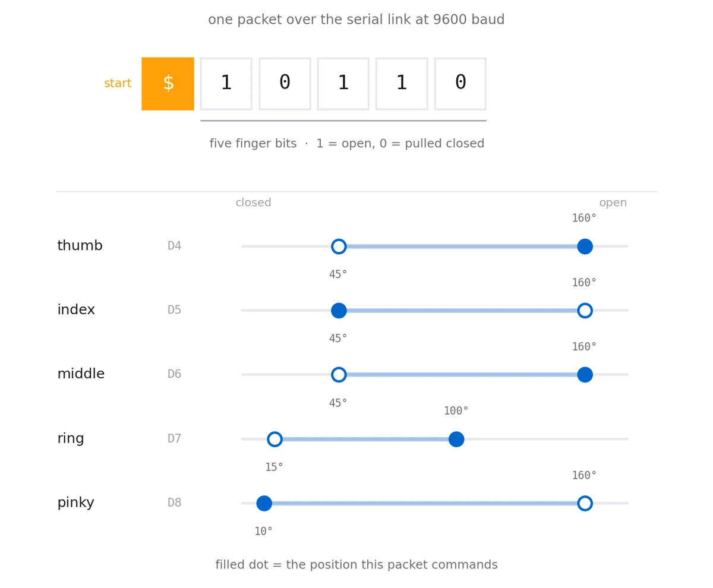Click ring hollow dot at 15°
The image size is (713, 588).
pos(275,440)
